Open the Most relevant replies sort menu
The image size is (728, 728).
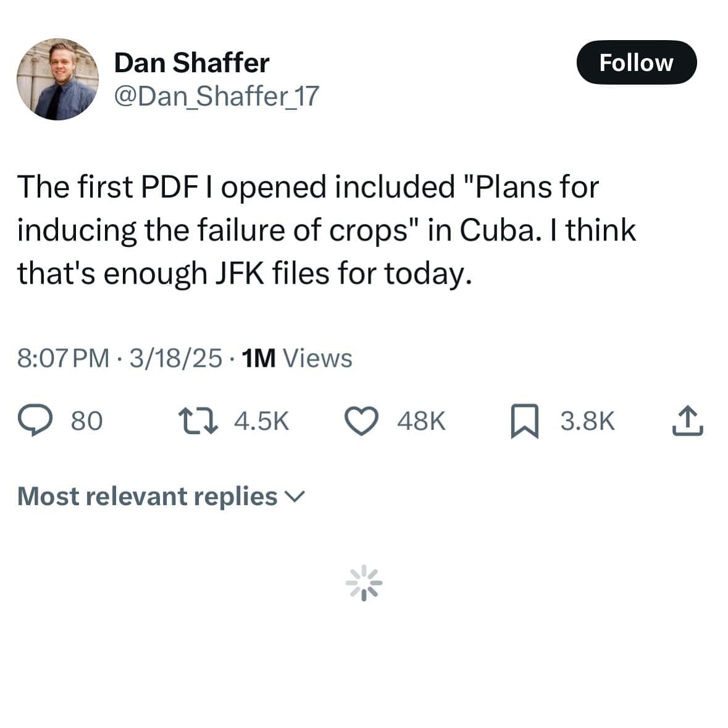tap(148, 496)
